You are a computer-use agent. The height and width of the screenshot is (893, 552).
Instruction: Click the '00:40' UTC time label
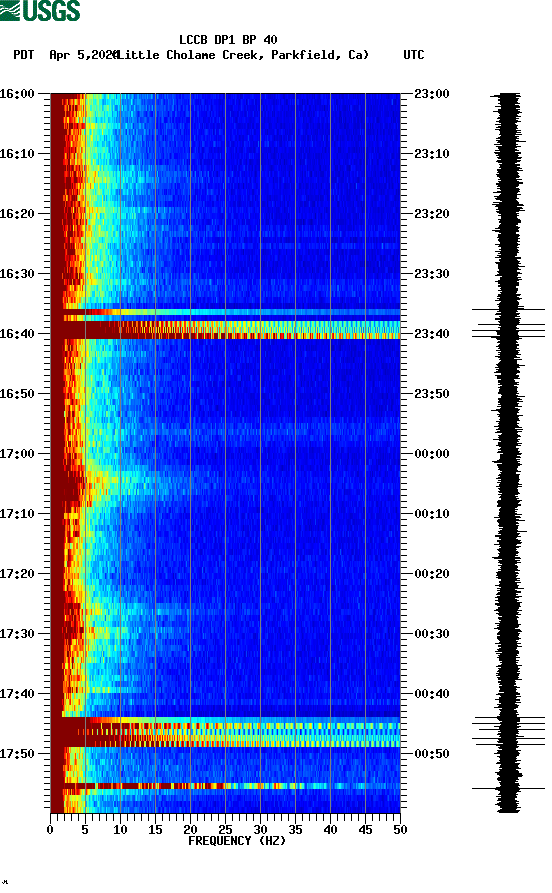tap(432, 694)
